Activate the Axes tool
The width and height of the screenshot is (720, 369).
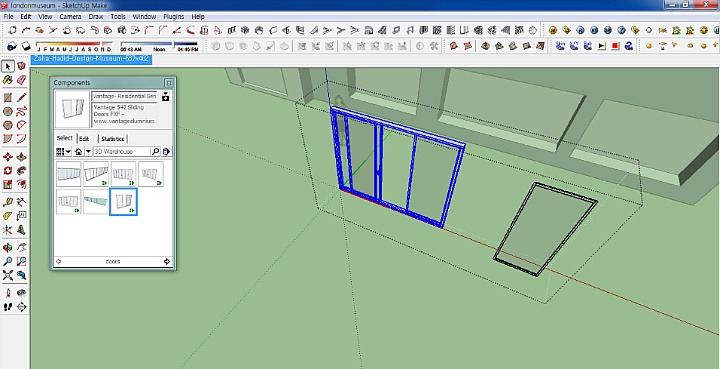(x=8, y=229)
